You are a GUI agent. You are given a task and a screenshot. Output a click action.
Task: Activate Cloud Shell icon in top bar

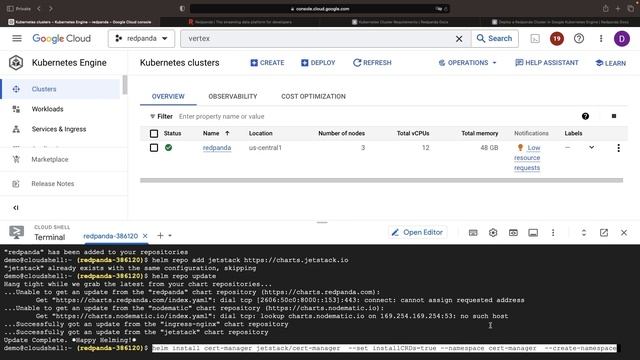point(535,38)
